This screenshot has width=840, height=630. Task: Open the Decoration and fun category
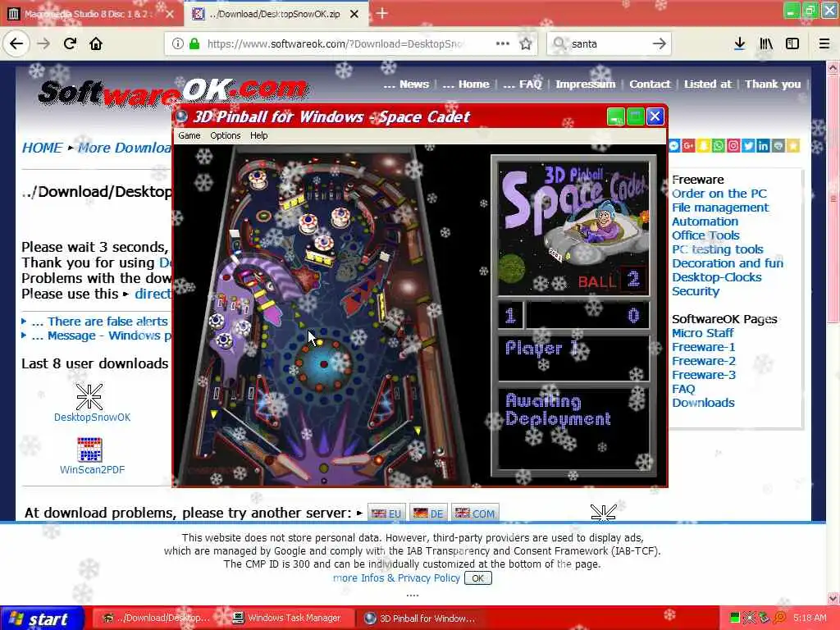pyautogui.click(x=728, y=263)
